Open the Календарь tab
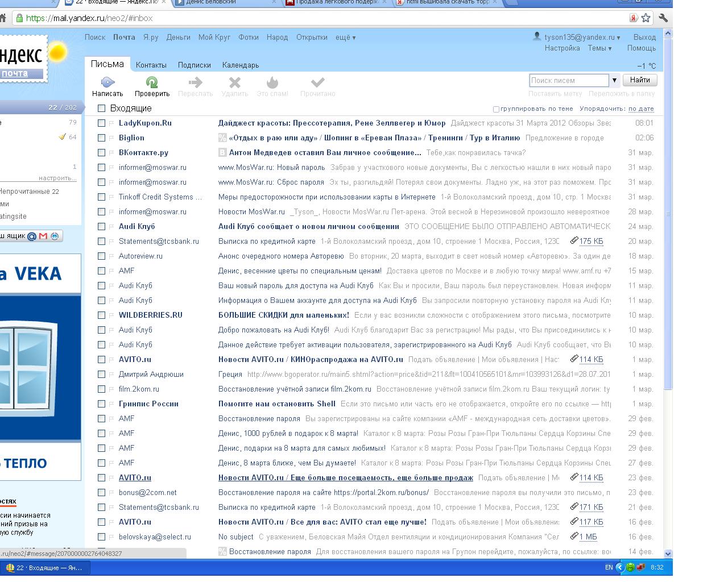Viewport: 728px width, 582px height. pyautogui.click(x=241, y=65)
